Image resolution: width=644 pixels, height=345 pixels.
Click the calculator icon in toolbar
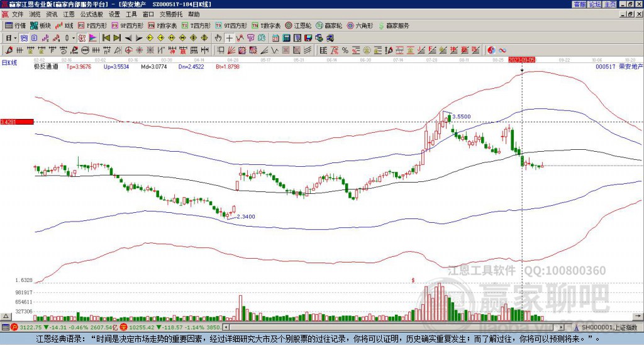pyautogui.click(x=286, y=38)
